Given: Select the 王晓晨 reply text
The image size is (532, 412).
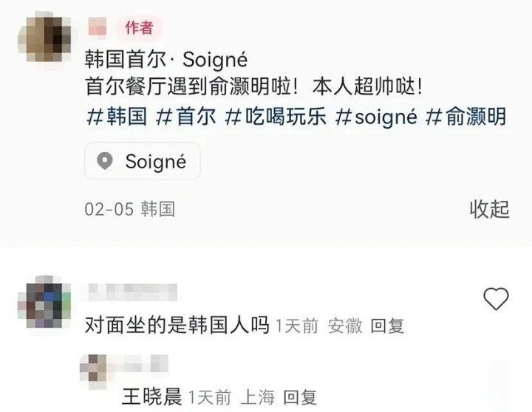Looking at the screenshot, I should coord(151,396).
